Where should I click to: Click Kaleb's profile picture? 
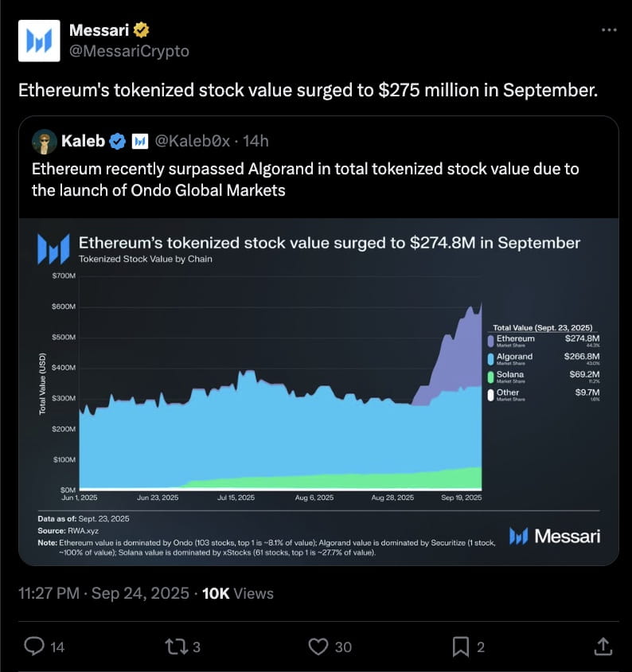click(44, 142)
